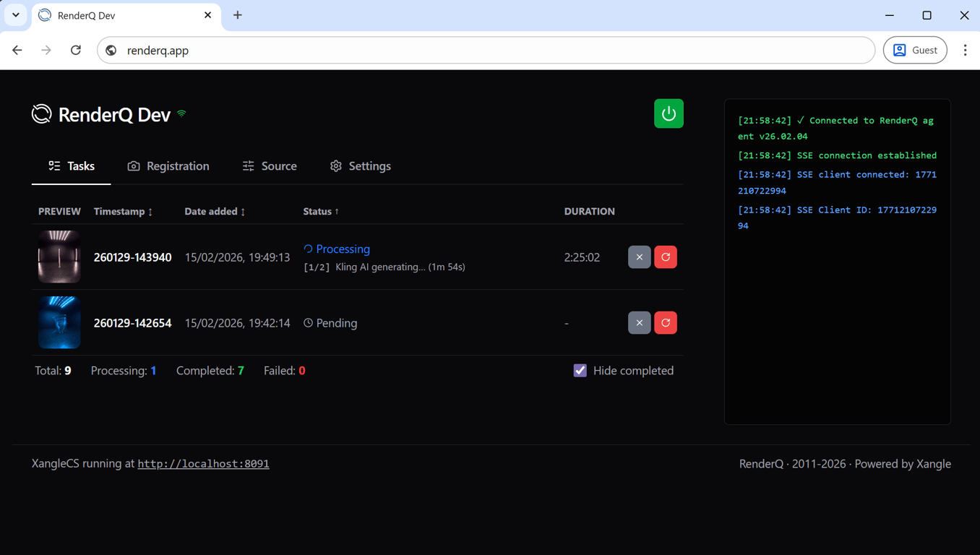Open the browser three-dot menu

coord(965,51)
